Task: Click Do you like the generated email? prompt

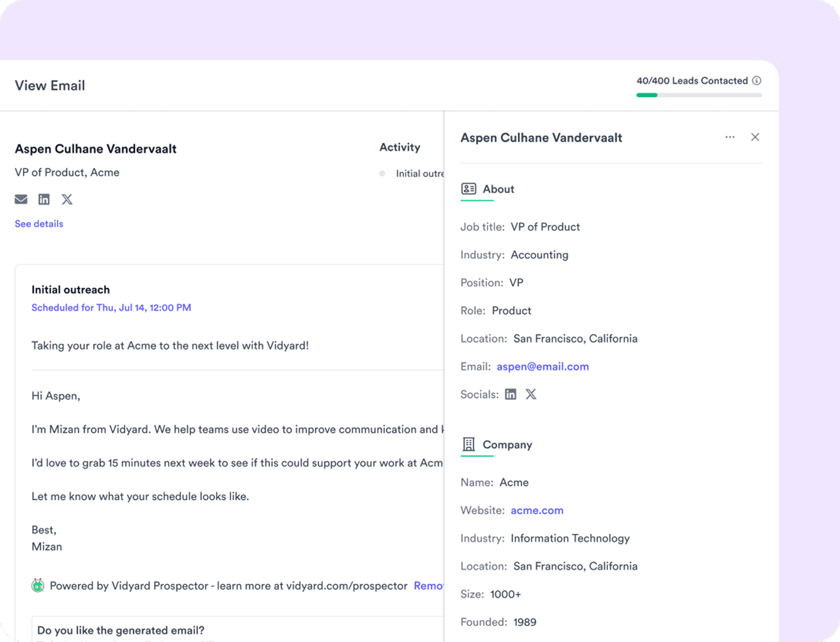Action: click(121, 630)
